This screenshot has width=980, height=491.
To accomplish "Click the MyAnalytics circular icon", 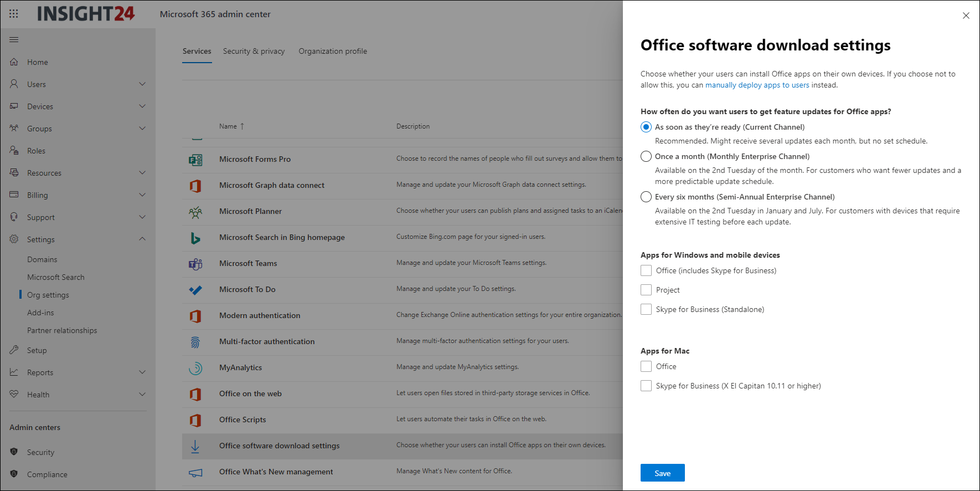I will point(195,368).
